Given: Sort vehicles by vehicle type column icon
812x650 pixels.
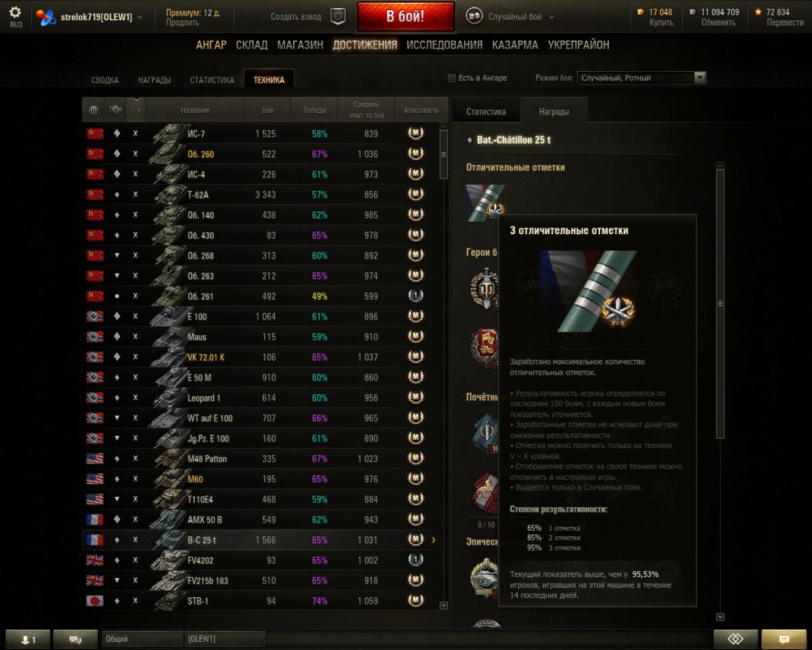Looking at the screenshot, I should pos(116,110).
